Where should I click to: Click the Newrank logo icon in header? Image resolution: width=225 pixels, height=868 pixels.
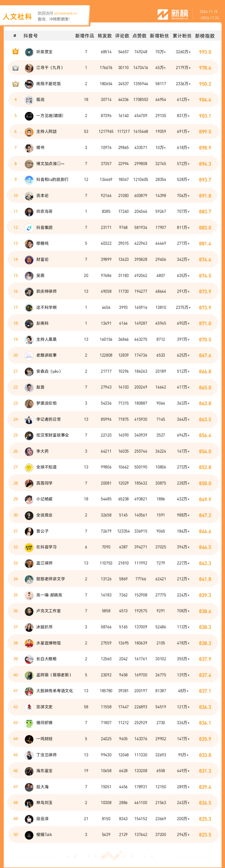[162, 14]
